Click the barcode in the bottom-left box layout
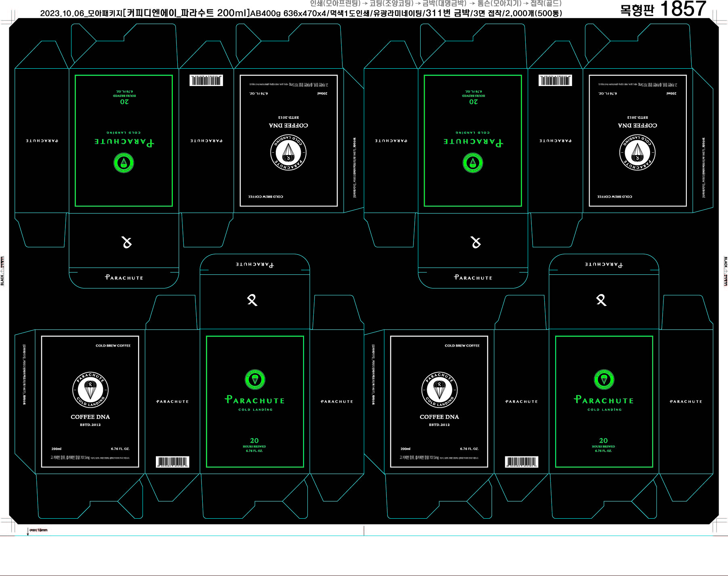The image size is (728, 576). pos(172,462)
